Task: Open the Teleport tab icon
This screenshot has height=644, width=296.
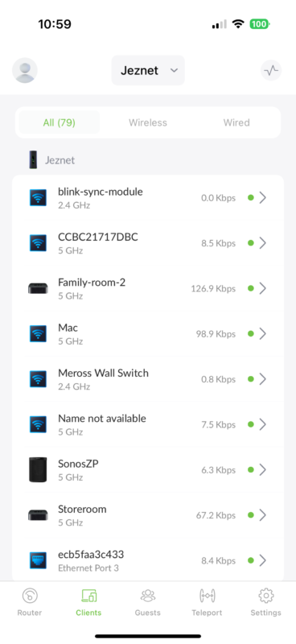Action: (x=207, y=595)
